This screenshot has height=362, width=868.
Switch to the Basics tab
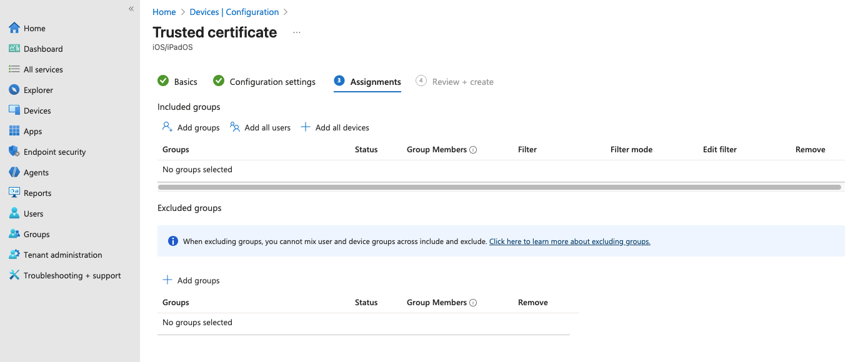click(186, 82)
